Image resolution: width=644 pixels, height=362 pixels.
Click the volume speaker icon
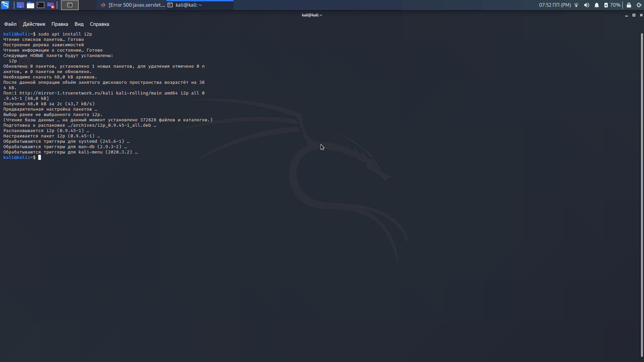click(586, 5)
